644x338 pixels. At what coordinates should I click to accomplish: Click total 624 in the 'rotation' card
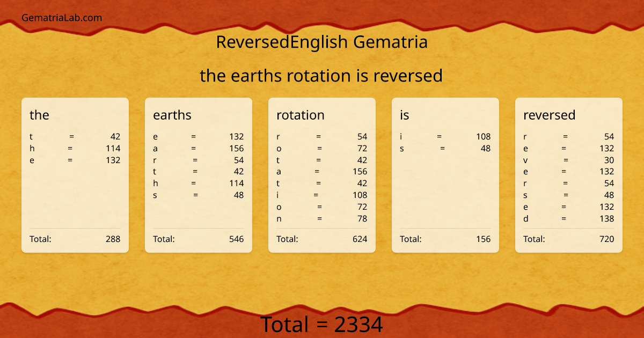click(x=360, y=239)
